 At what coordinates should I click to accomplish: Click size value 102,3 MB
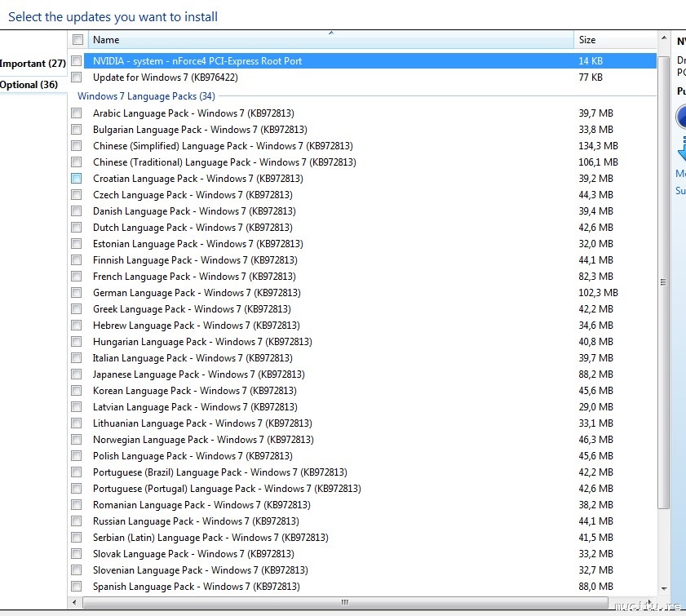pos(598,293)
